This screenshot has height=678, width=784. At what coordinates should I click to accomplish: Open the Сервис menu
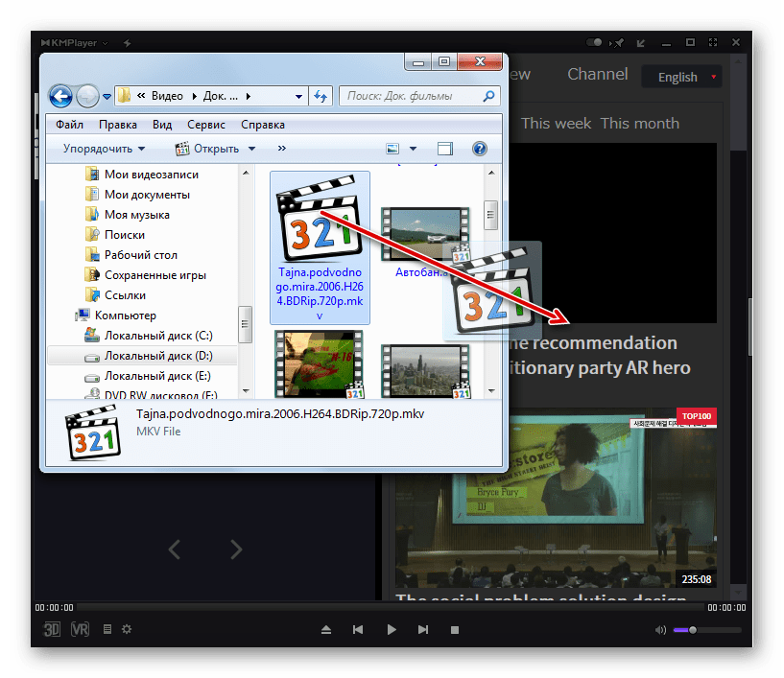tap(206, 125)
